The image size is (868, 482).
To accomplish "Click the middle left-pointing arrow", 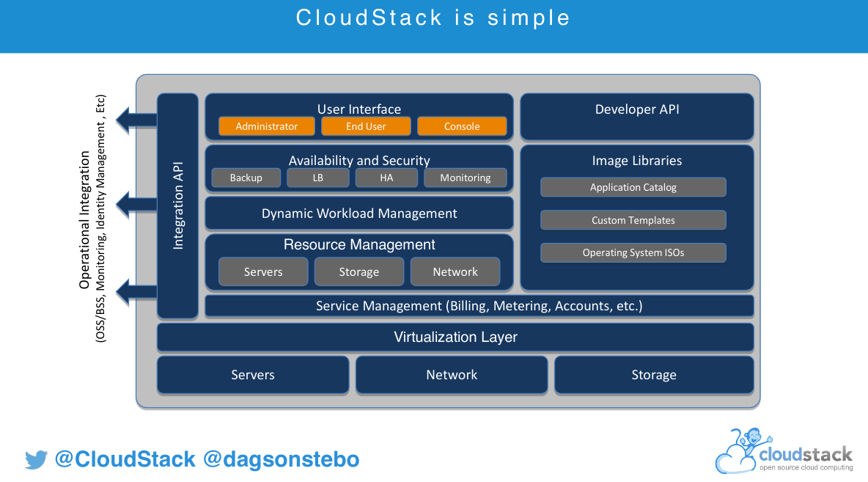I will point(137,205).
